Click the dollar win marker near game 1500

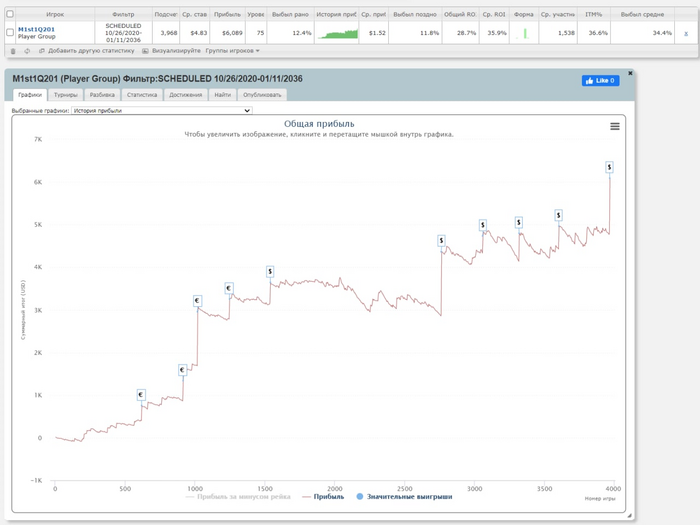270,271
